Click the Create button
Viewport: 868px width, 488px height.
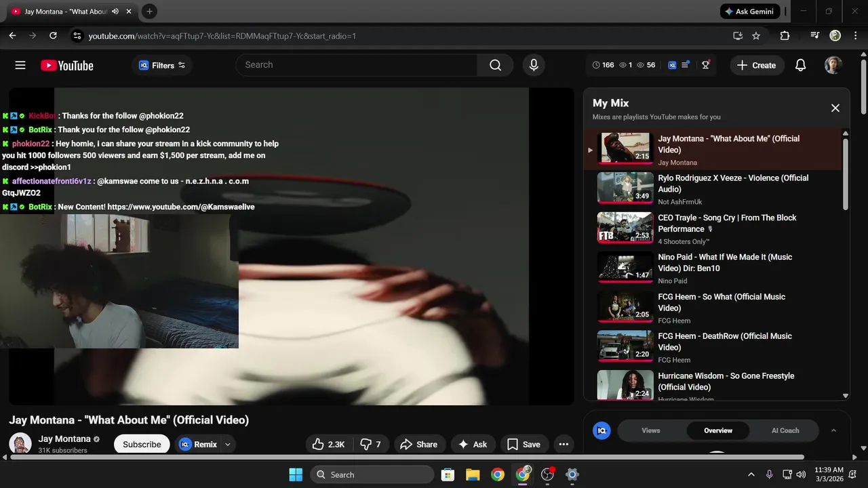[757, 65]
